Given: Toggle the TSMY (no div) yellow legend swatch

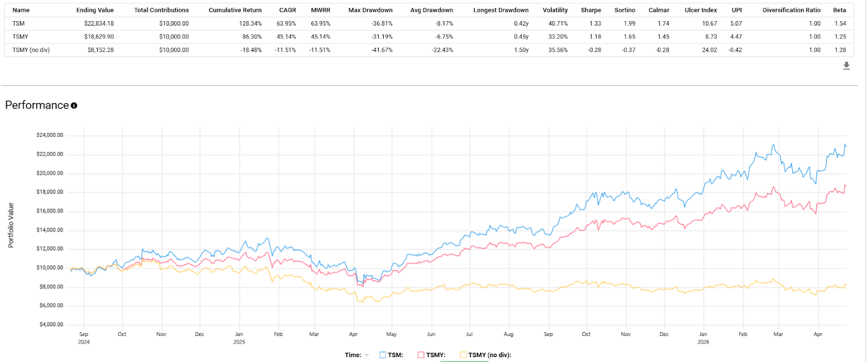Looking at the screenshot, I should click(463, 355).
